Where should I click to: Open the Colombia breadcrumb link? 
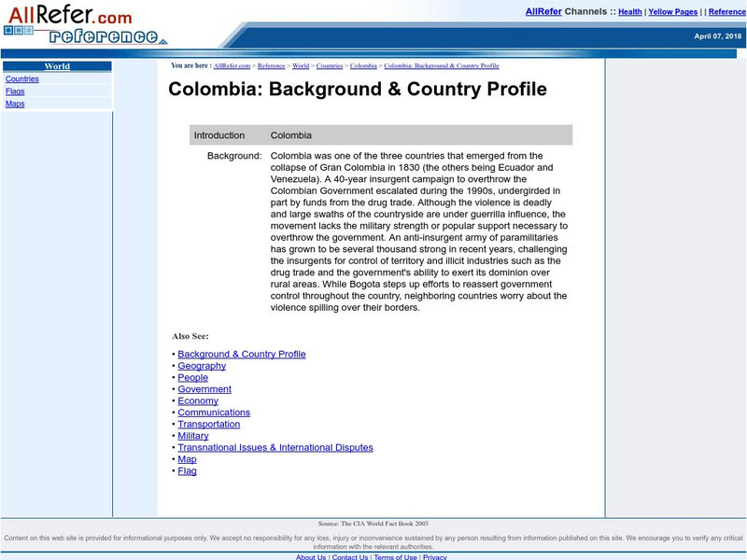[x=362, y=66]
